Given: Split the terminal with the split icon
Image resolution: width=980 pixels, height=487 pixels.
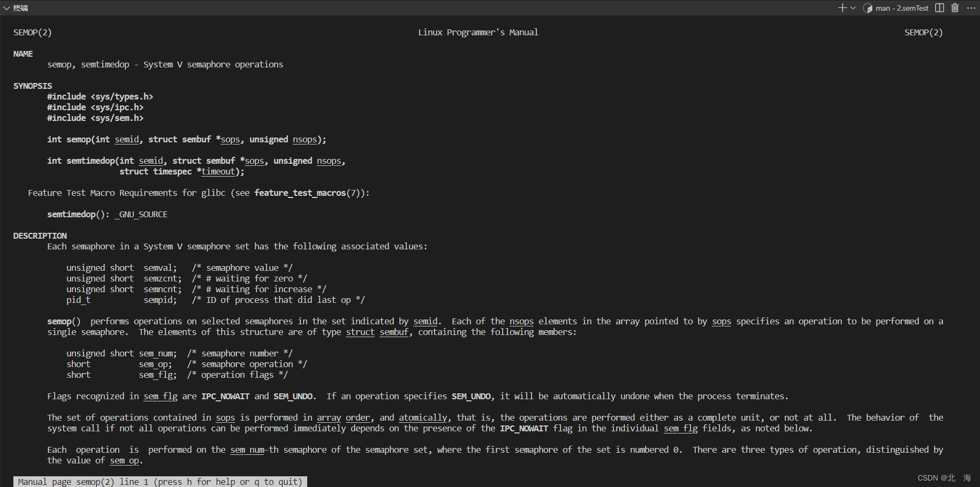Looking at the screenshot, I should click(939, 8).
